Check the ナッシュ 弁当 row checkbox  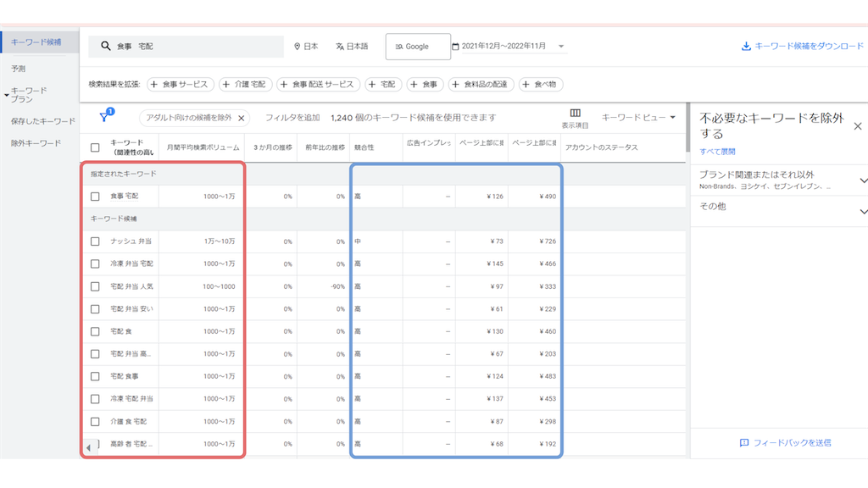95,241
